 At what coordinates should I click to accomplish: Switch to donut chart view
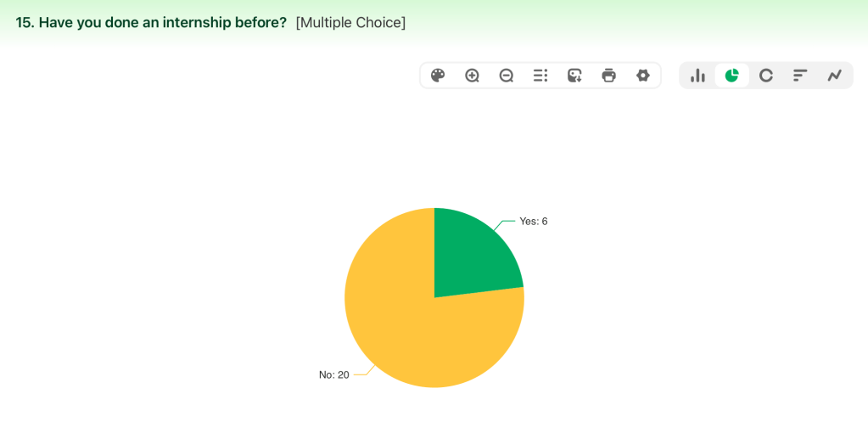coord(766,76)
